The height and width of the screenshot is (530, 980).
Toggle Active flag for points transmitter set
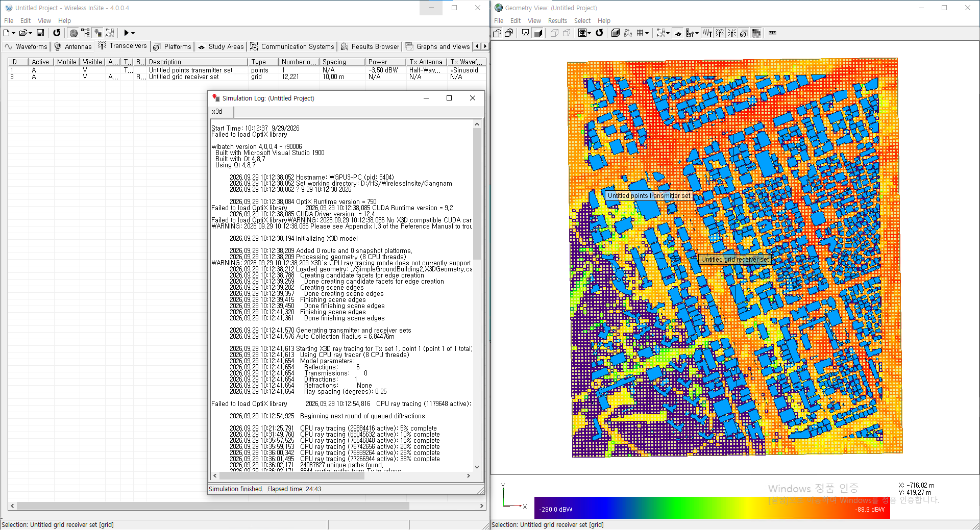point(34,70)
